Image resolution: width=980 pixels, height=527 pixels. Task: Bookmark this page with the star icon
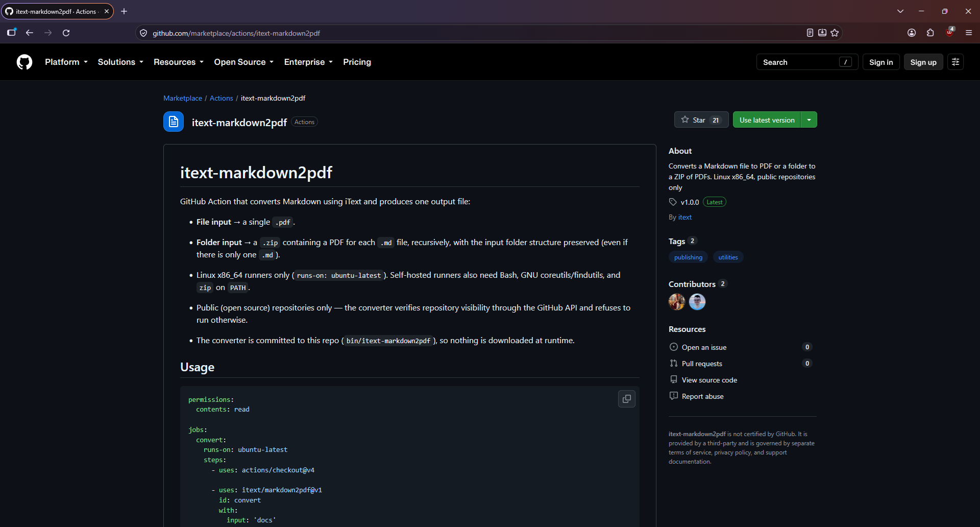(x=835, y=33)
